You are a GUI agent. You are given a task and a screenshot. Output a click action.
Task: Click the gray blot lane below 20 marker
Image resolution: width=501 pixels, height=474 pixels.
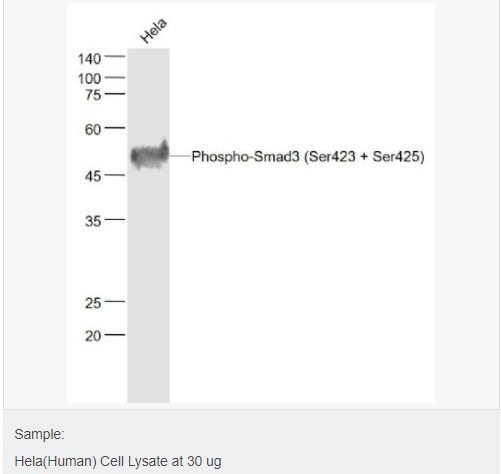point(148,370)
